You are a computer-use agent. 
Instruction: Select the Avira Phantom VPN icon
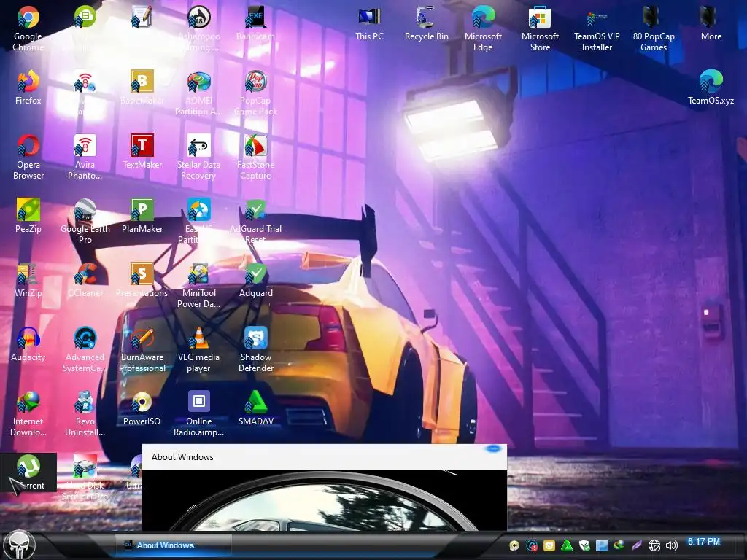(x=85, y=146)
